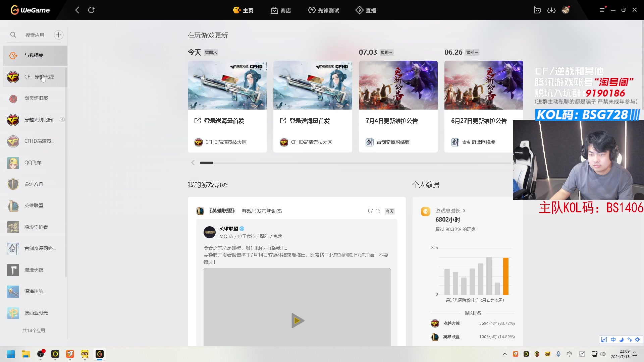Viewport: 644px width, 362px height.
Task: Click the update arrow beside 穿越火线比赛
Action: click(x=62, y=120)
